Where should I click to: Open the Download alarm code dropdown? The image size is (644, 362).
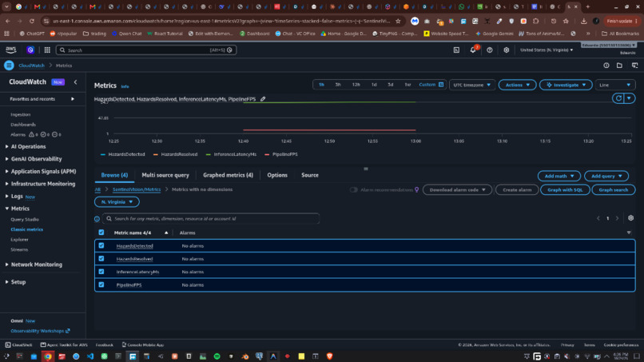457,190
